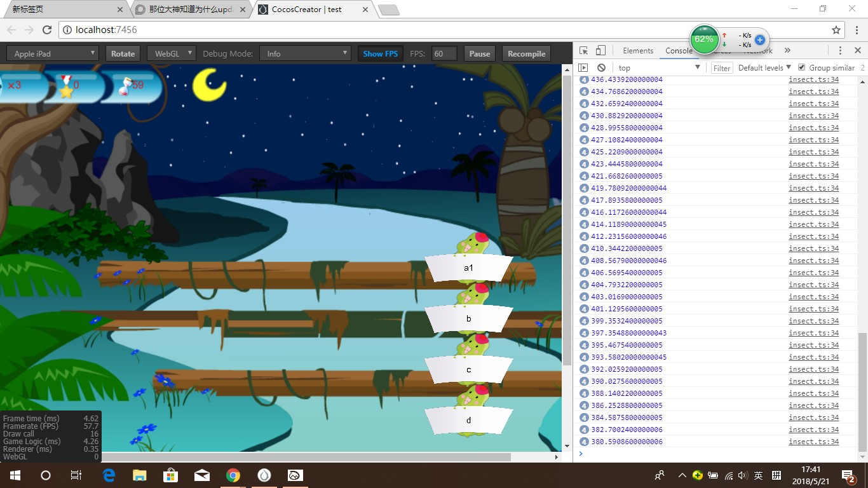
Task: Click the game preview vertical scrollbar
Action: click(567, 220)
